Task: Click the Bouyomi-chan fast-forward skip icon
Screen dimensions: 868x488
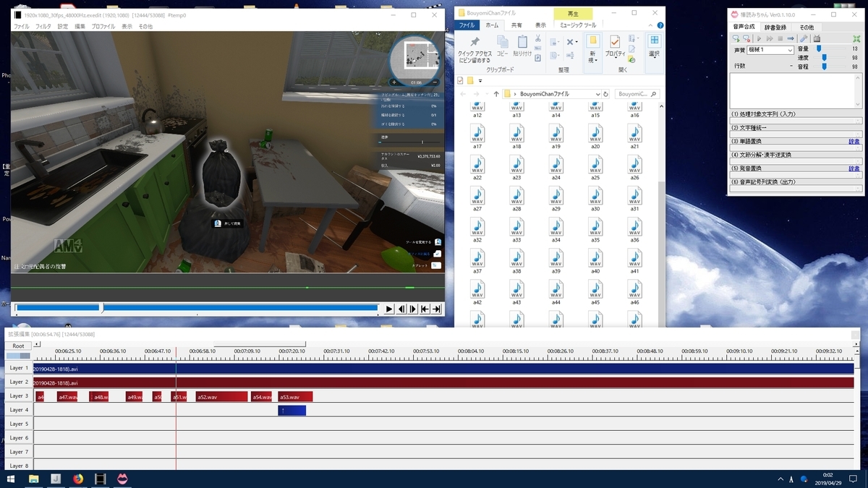Action: [x=770, y=38]
